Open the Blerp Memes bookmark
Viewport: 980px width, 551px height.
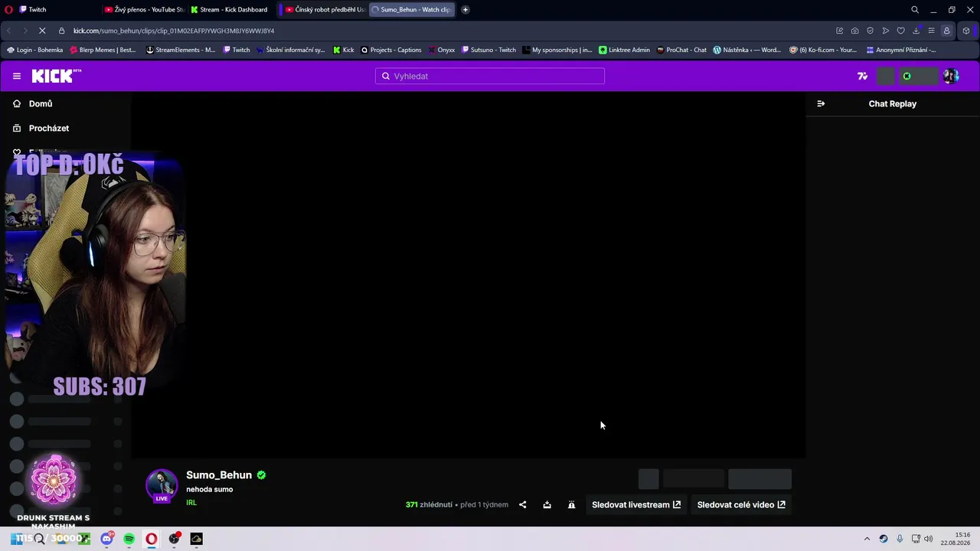click(x=103, y=50)
